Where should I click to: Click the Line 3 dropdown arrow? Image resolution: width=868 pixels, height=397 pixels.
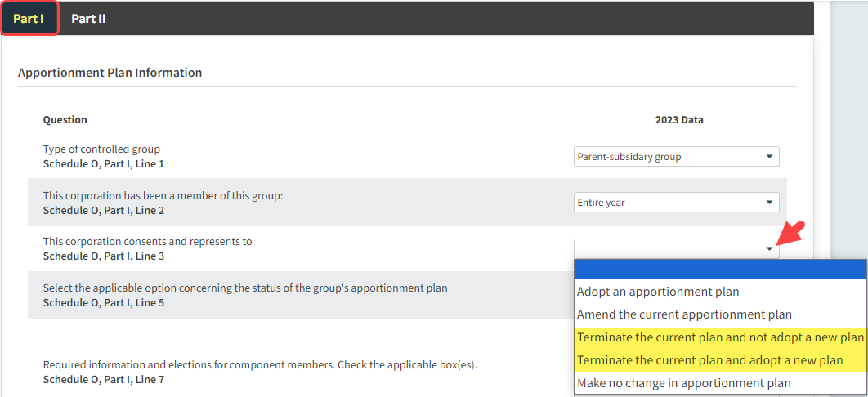tap(769, 248)
